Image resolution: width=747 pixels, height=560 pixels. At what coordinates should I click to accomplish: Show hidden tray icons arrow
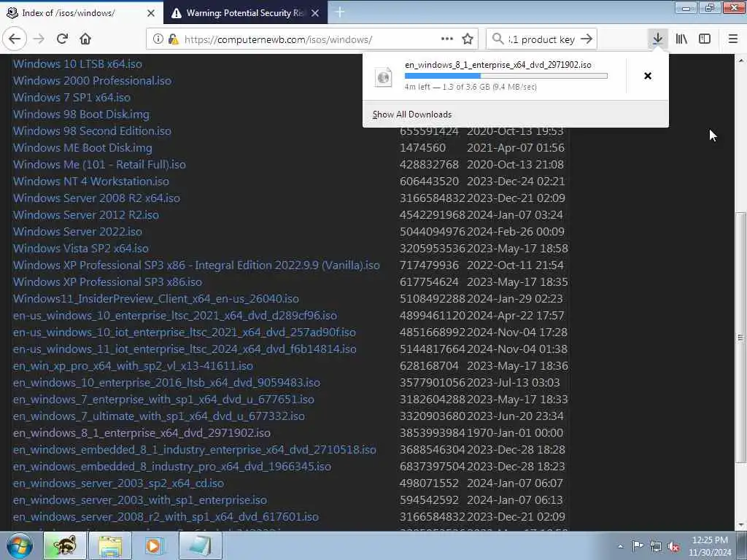620,546
